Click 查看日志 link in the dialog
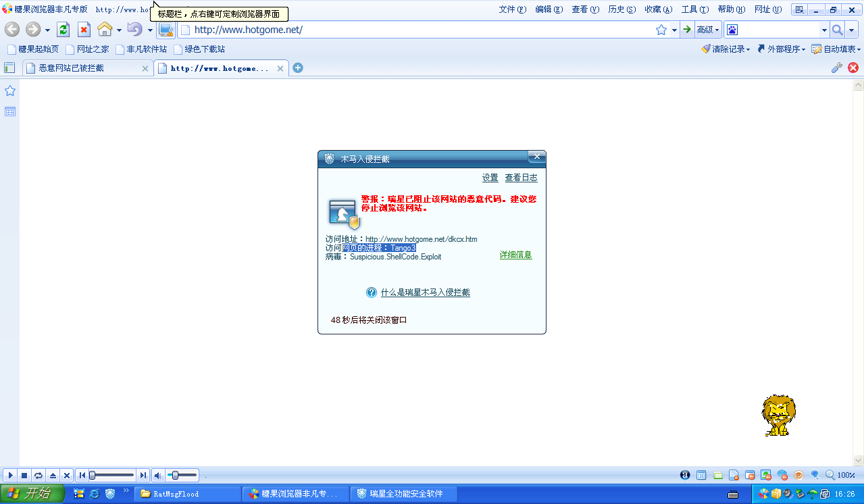 (521, 178)
